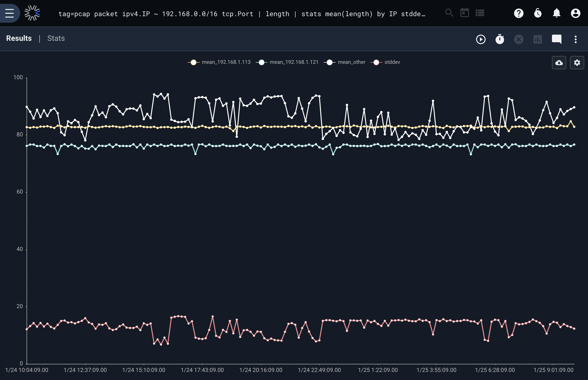Click the stopwatch timer icon
The height and width of the screenshot is (380, 588).
[x=500, y=39]
